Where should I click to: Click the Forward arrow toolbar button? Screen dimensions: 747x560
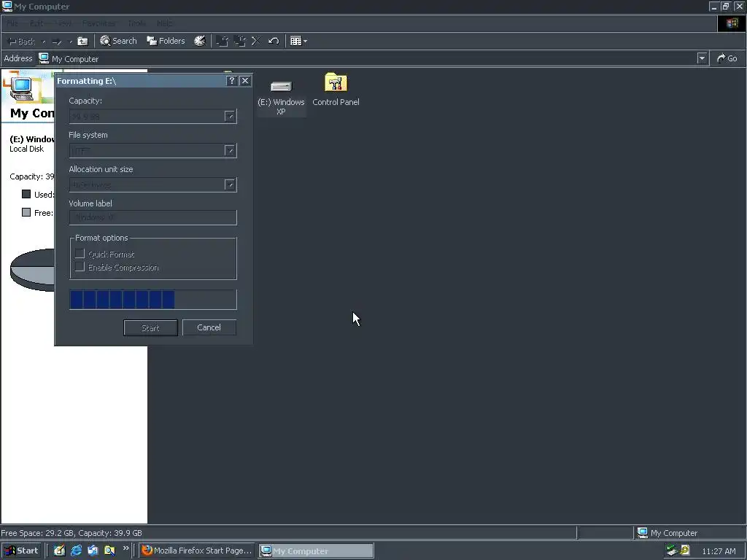tap(57, 42)
